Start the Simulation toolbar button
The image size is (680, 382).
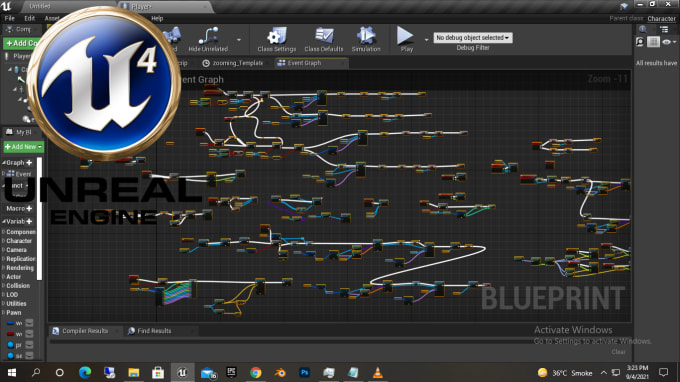click(x=366, y=39)
